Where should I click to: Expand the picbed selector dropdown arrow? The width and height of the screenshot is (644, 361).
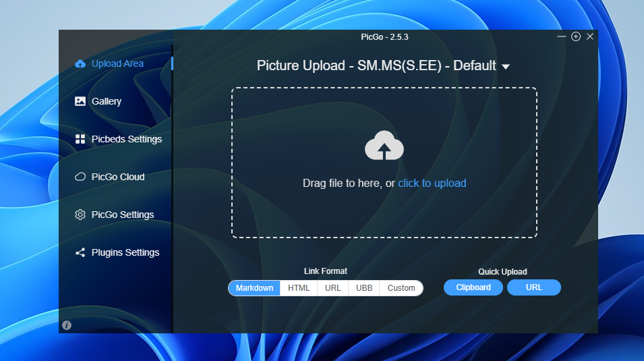[506, 67]
